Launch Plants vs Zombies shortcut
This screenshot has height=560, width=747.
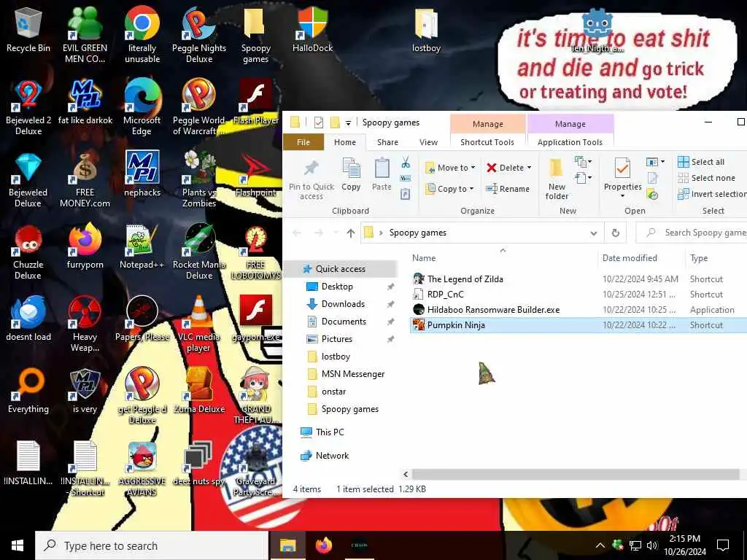199,179
